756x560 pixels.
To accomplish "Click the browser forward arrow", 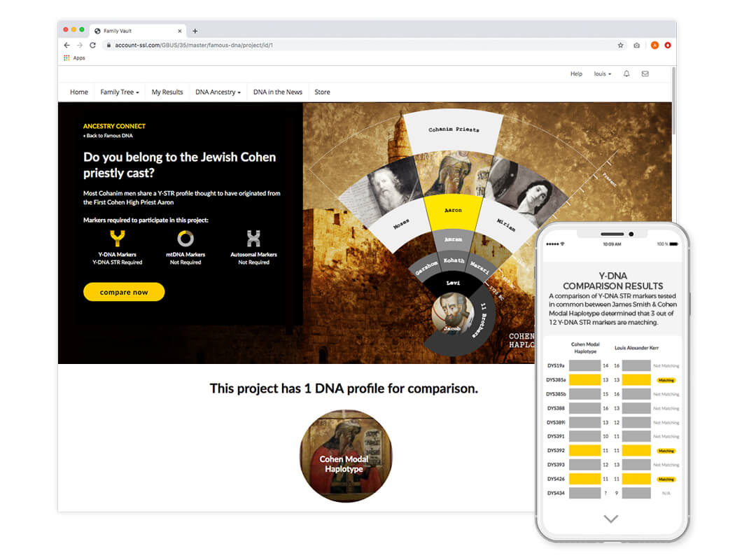I will coord(80,45).
